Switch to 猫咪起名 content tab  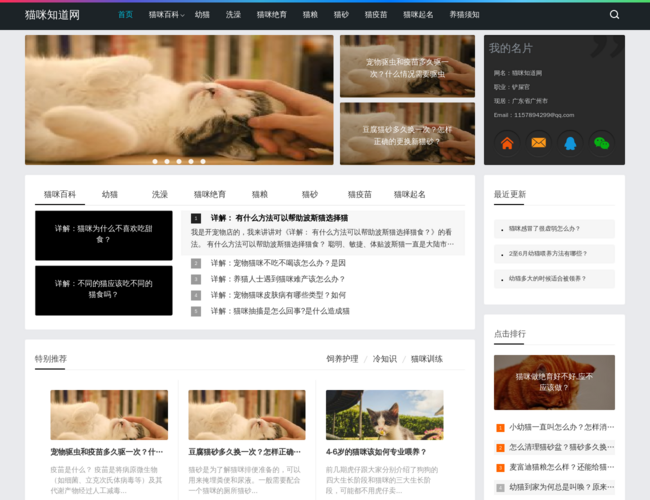(x=410, y=194)
